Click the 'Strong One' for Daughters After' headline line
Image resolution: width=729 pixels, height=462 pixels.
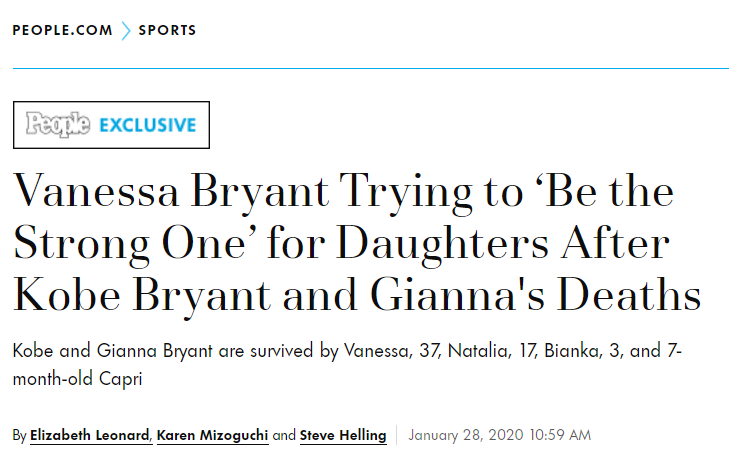point(342,244)
